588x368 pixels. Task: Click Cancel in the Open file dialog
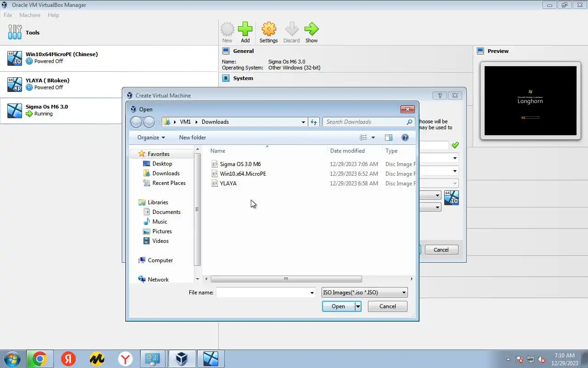[388, 306]
